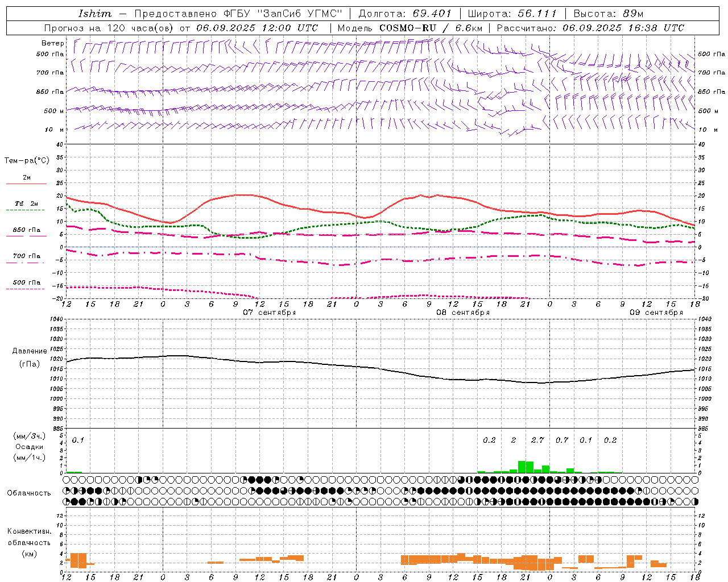Click the 2 precipitation total value

[x=514, y=440]
